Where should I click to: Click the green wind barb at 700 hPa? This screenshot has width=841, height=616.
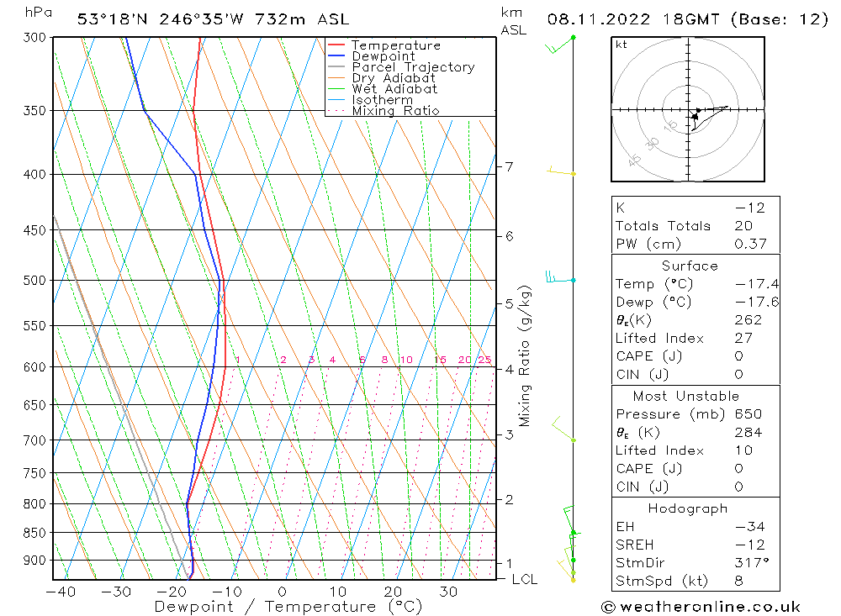pyautogui.click(x=563, y=429)
